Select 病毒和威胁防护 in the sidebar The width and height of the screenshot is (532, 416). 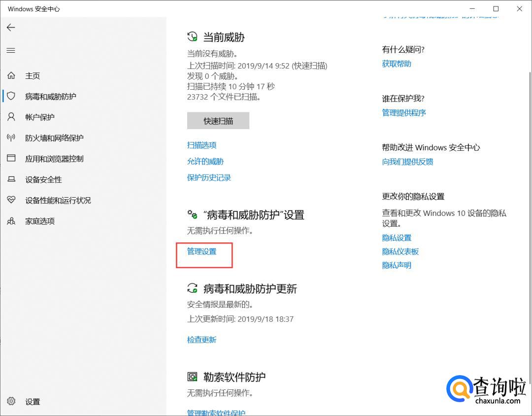(51, 97)
